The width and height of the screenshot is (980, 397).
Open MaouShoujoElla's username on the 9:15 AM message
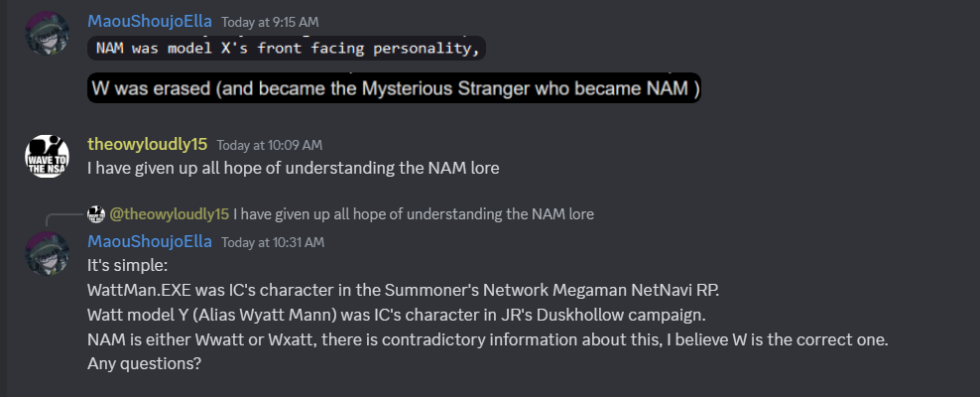pyautogui.click(x=149, y=20)
